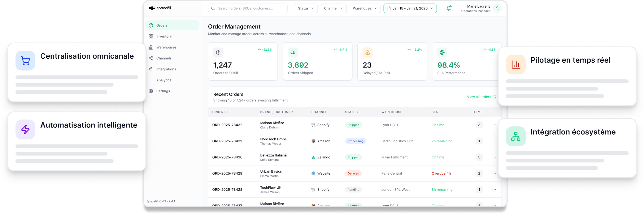Open Analytics from the sidebar menu

tap(164, 80)
